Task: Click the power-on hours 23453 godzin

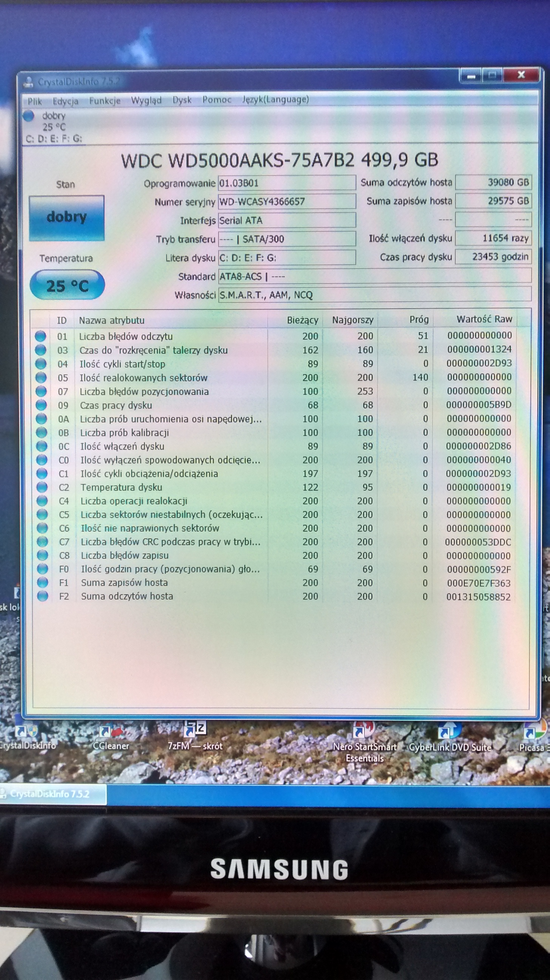Action: point(493,257)
